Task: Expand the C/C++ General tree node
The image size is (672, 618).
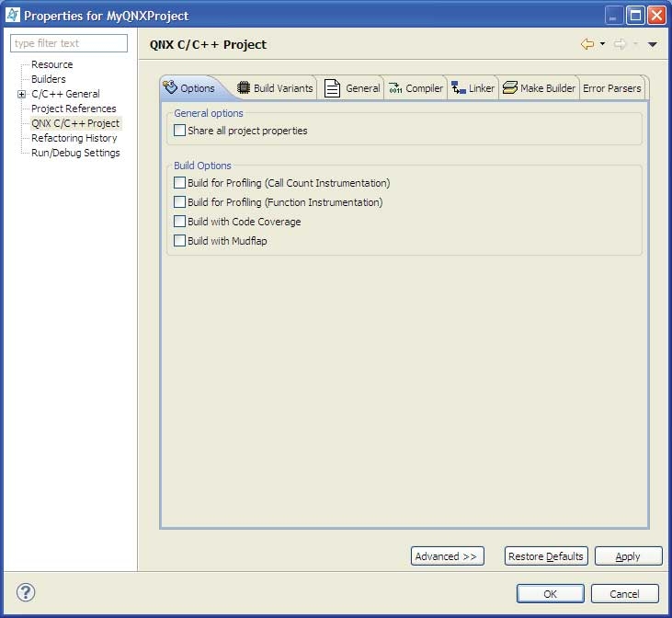Action: 21,94
